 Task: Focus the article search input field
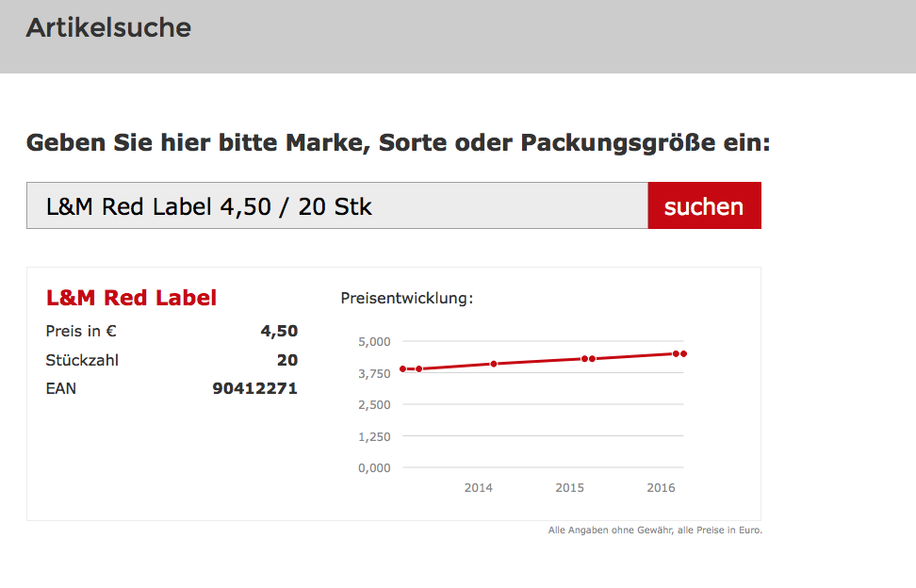click(337, 205)
